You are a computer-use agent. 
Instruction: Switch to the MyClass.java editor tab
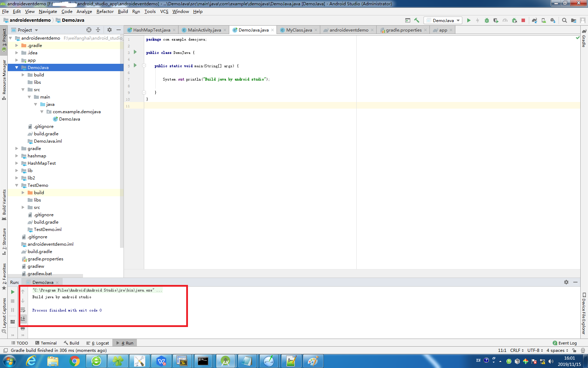299,30
